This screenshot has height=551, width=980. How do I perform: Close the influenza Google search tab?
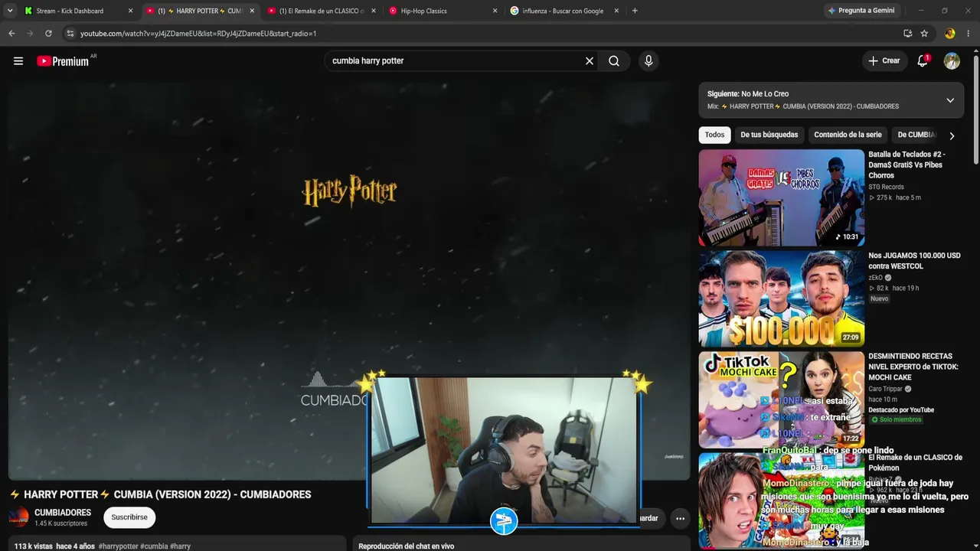tap(616, 11)
